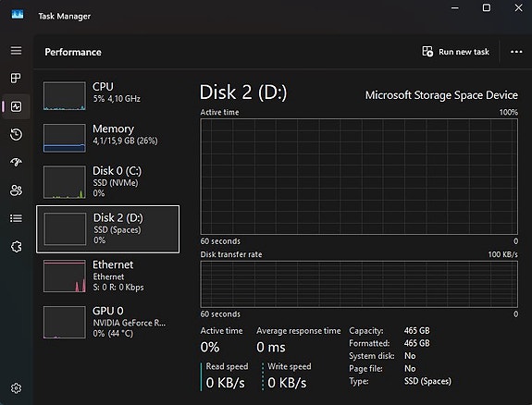532x405 pixels.
Task: Go to Processes page icon
Action: pos(16,78)
